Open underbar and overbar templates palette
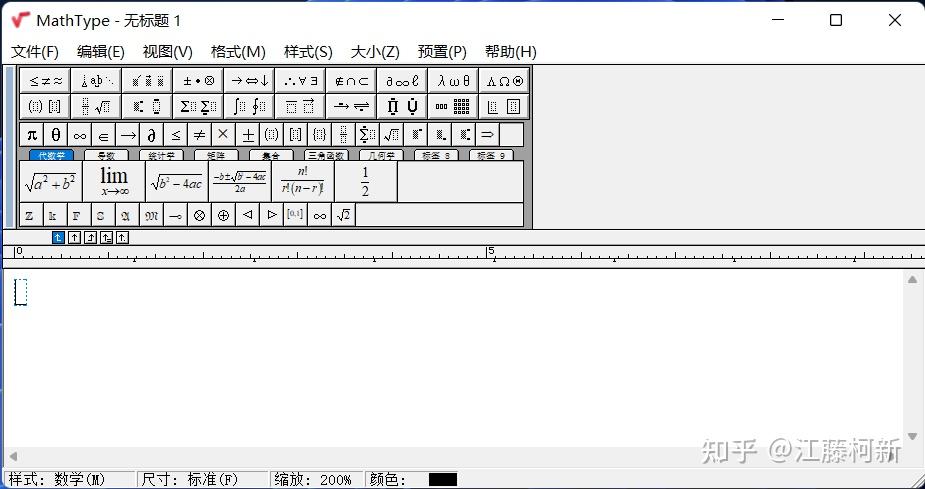Image resolution: width=925 pixels, height=489 pixels. coord(300,106)
